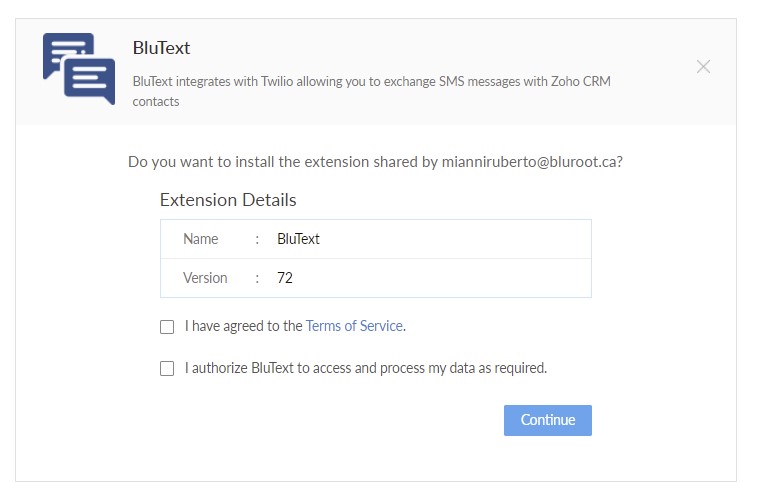The width and height of the screenshot is (758, 504).
Task: Check the Terms of Service agreement box
Action: pos(167,326)
